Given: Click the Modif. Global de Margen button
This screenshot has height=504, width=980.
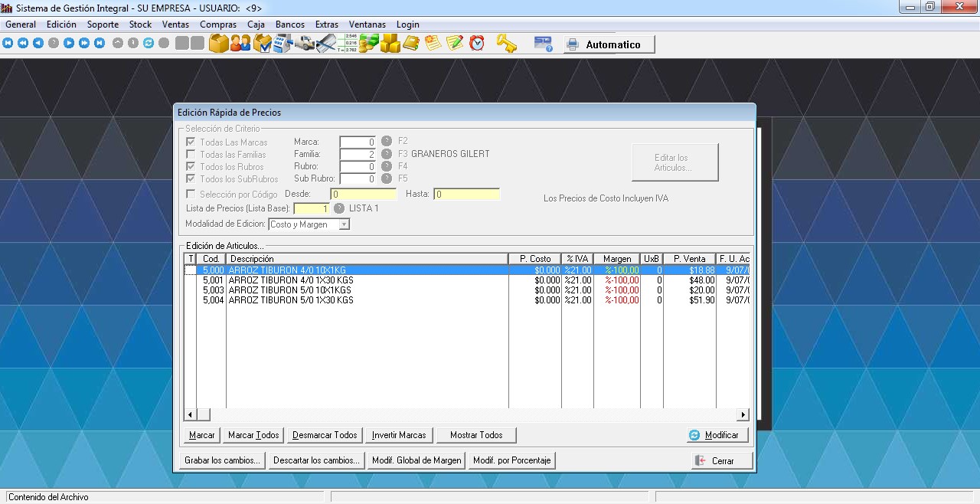Looking at the screenshot, I should (x=416, y=460).
